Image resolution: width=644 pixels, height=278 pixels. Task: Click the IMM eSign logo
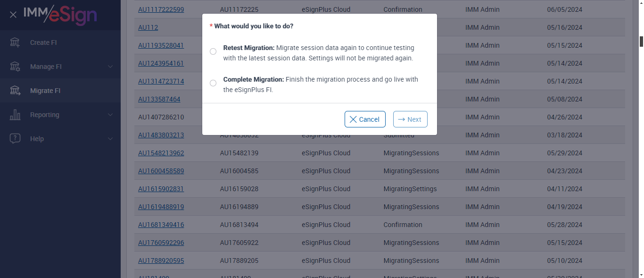pyautogui.click(x=60, y=15)
